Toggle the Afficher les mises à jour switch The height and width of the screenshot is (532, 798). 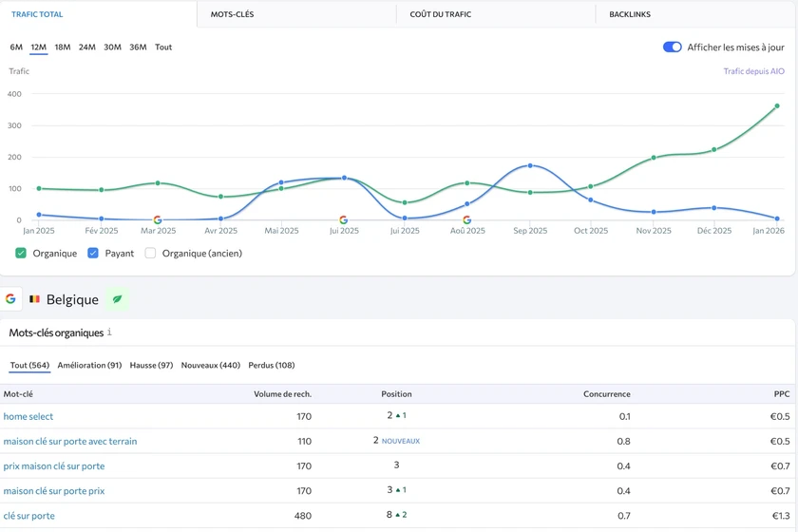click(x=673, y=47)
